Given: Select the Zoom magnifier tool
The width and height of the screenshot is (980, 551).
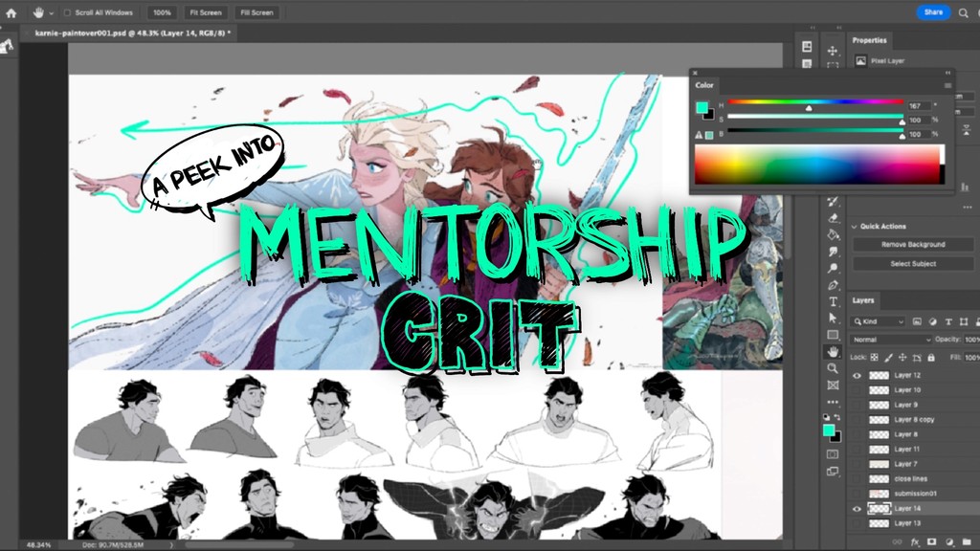Looking at the screenshot, I should pos(833,368).
